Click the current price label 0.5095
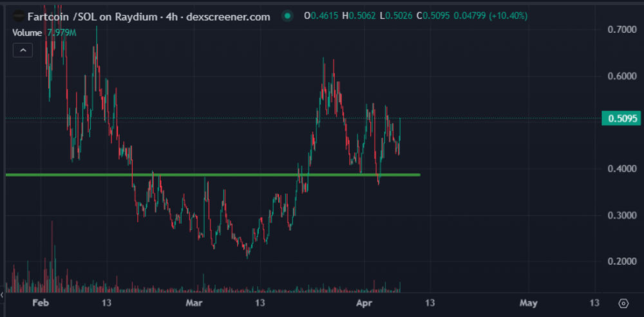 click(x=622, y=118)
